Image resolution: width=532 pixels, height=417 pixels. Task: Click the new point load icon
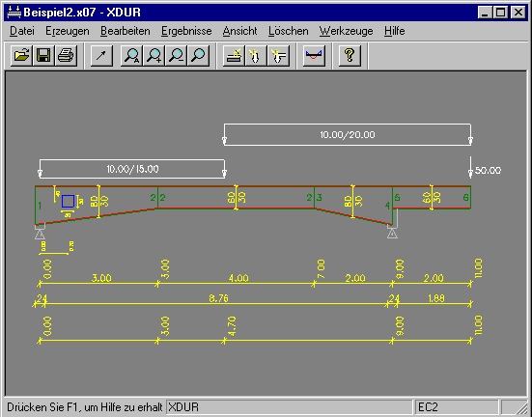click(x=256, y=55)
